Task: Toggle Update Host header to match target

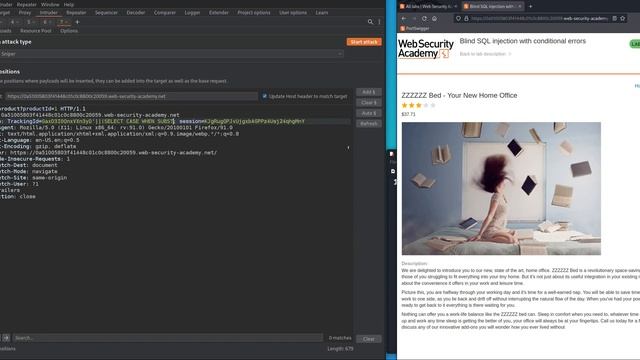Action: pyautogui.click(x=264, y=96)
